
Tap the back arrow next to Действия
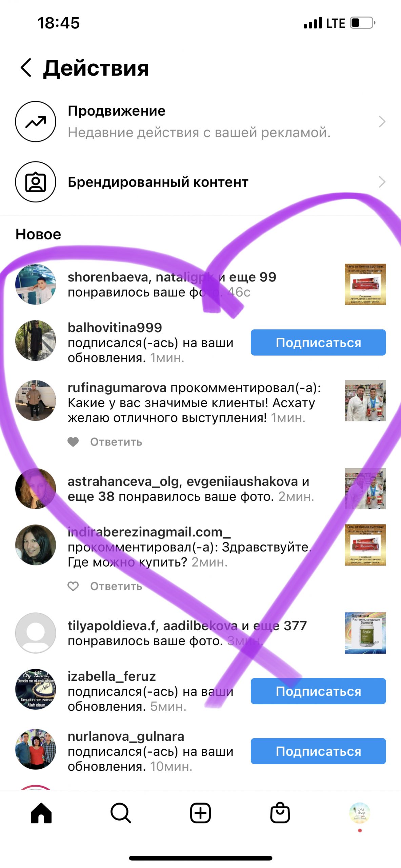26,67
